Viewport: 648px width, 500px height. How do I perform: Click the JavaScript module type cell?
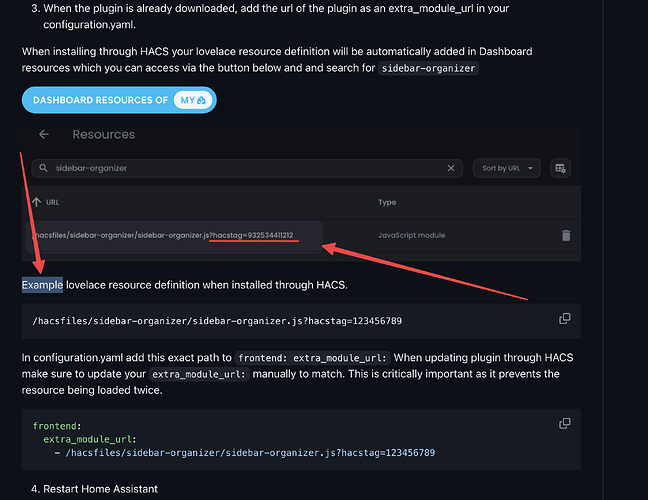[x=412, y=236]
